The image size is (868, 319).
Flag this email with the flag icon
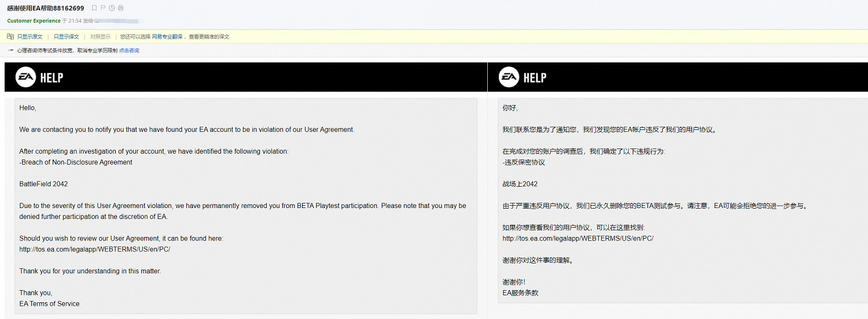(x=103, y=8)
